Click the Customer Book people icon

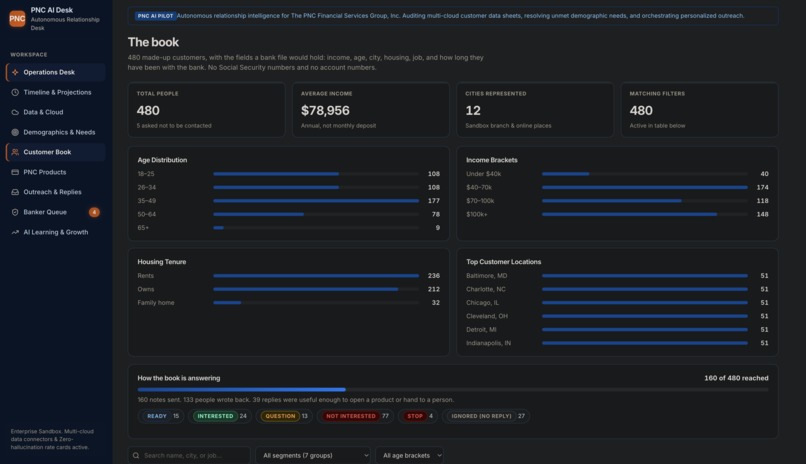(x=15, y=152)
